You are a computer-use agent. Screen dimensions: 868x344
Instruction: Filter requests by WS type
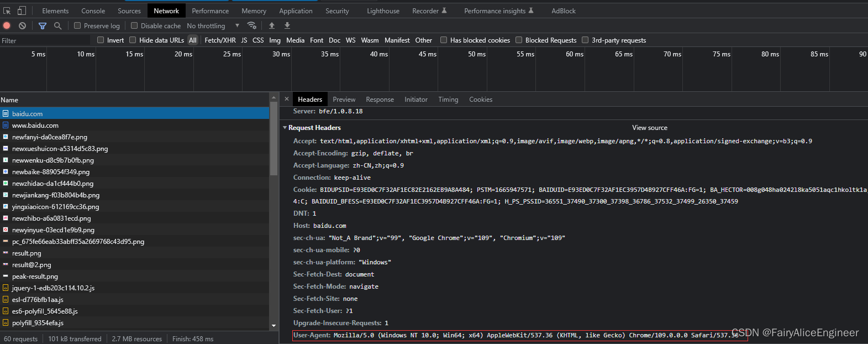click(350, 40)
